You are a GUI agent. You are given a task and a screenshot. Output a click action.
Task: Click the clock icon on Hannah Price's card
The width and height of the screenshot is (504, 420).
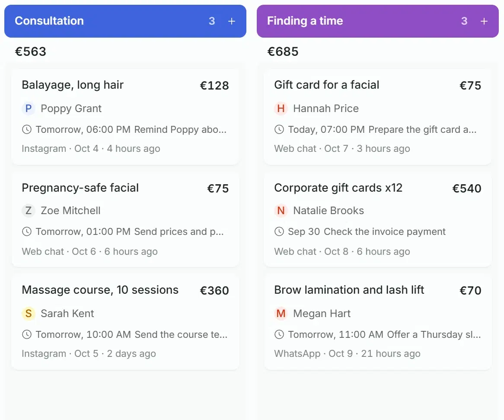(x=279, y=130)
